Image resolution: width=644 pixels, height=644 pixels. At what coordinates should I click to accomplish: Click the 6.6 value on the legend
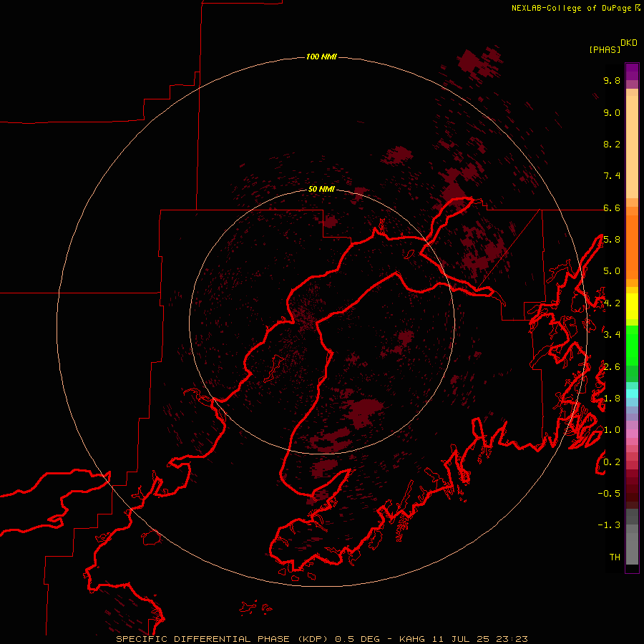coord(612,208)
